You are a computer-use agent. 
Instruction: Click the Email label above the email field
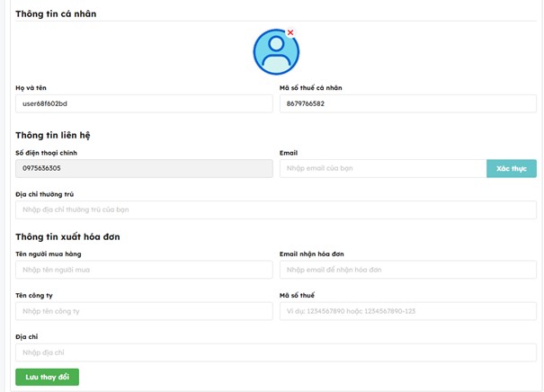pyautogui.click(x=289, y=153)
